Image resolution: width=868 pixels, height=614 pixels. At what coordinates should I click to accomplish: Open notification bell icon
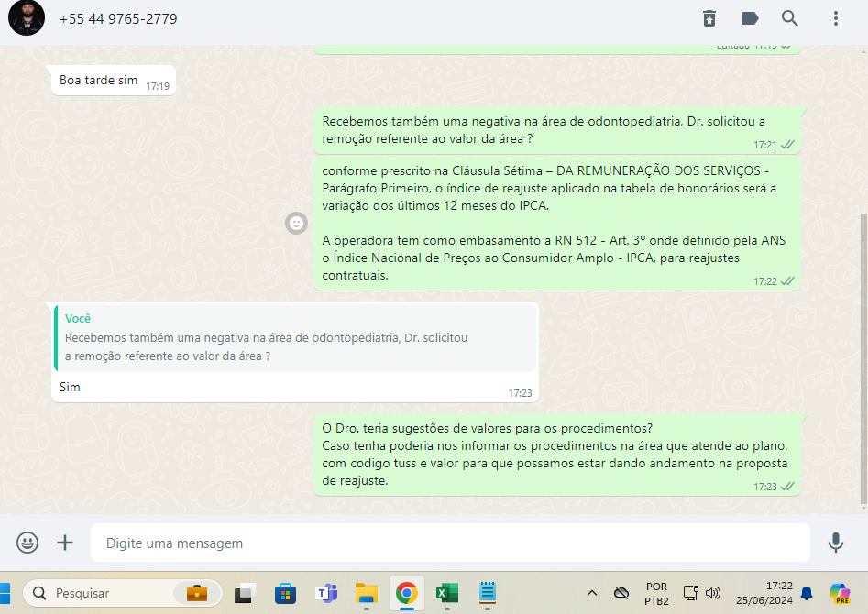(807, 593)
